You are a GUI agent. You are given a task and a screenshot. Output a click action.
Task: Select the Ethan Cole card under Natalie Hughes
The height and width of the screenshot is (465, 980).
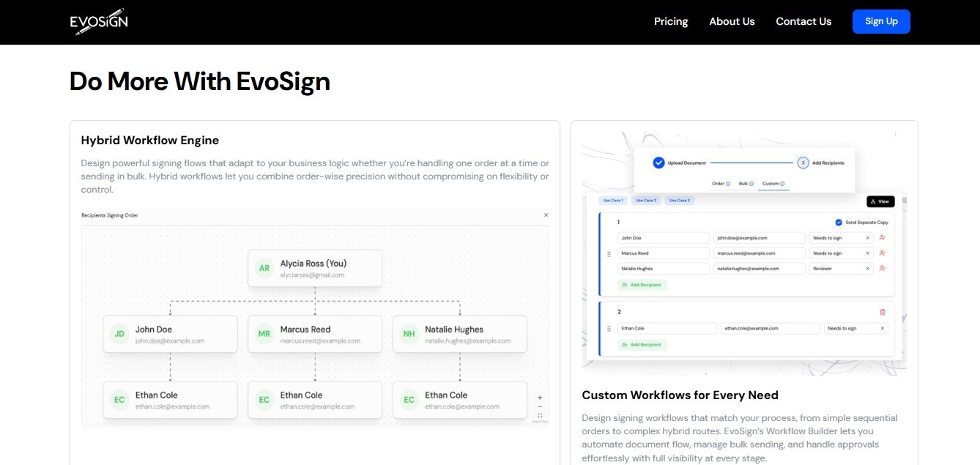(x=460, y=400)
